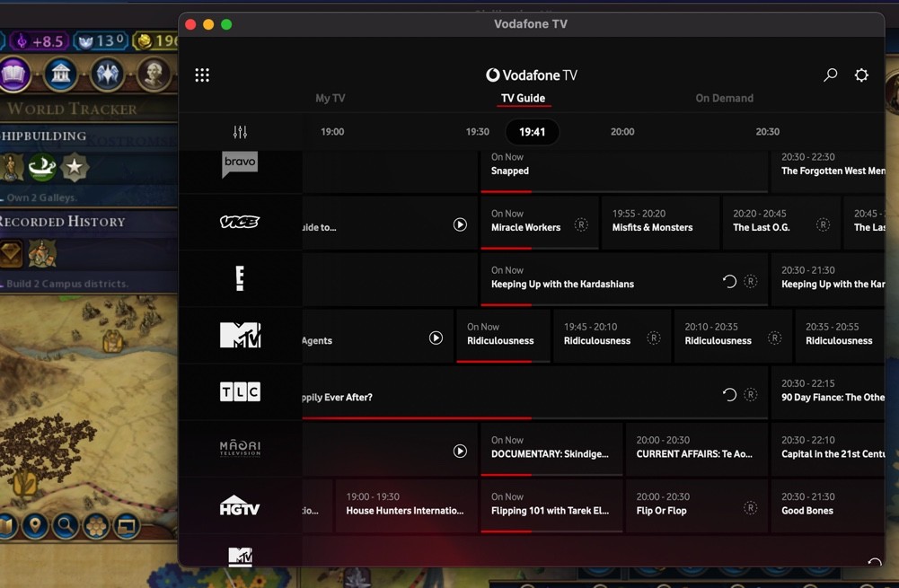Select the Maori Television channel logo
The width and height of the screenshot is (899, 588).
tap(240, 448)
